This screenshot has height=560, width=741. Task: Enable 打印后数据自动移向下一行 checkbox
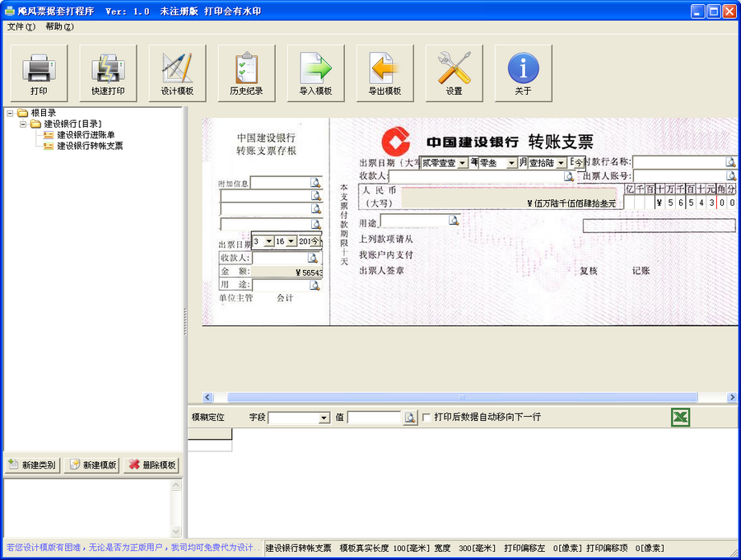(x=426, y=418)
